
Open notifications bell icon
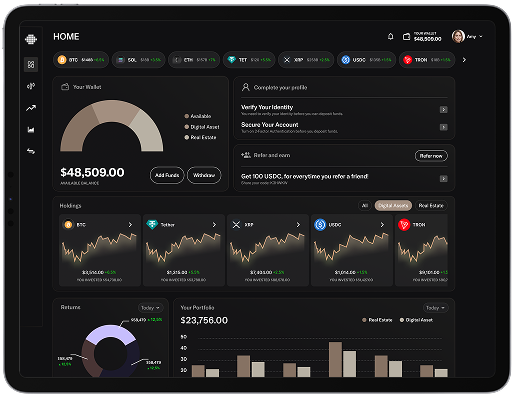tap(390, 36)
